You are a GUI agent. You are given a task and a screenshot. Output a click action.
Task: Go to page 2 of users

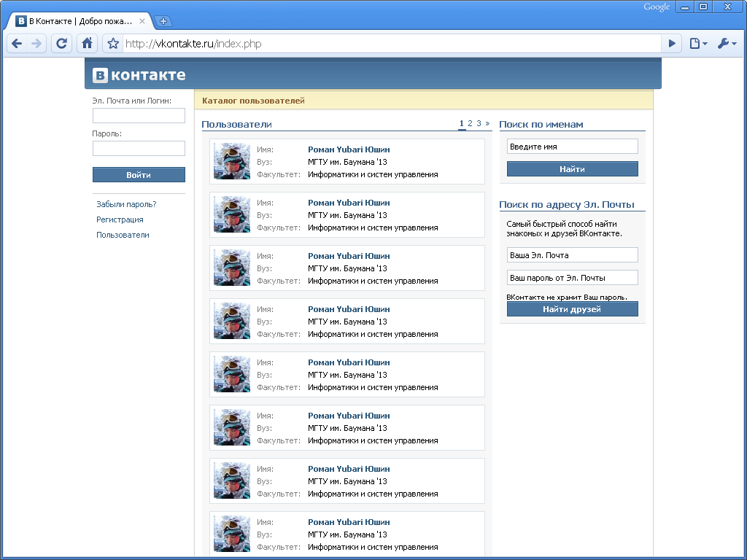click(x=470, y=123)
